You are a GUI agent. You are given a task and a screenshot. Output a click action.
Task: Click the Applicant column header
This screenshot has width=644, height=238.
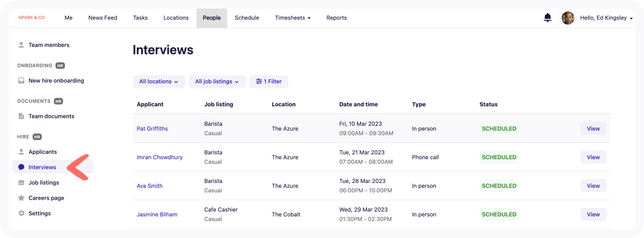150,104
